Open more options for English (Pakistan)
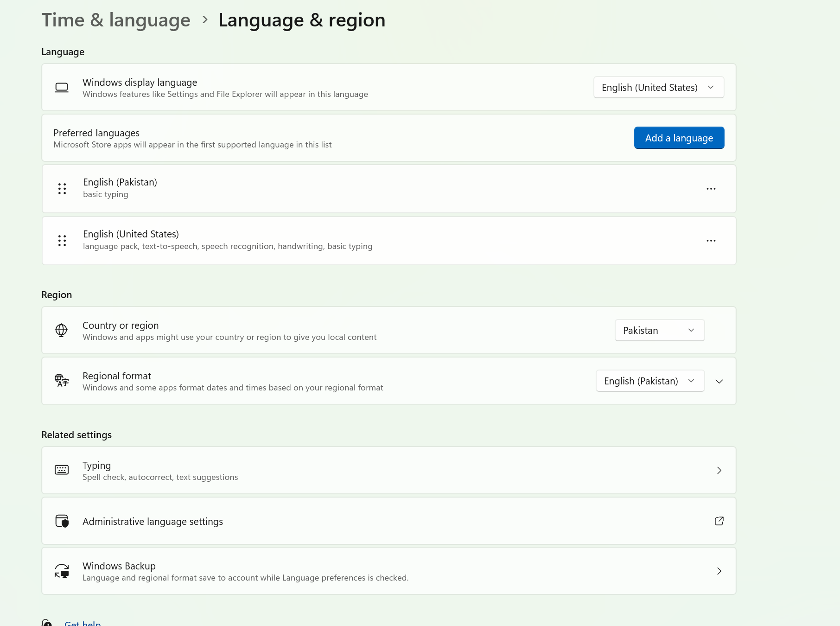The height and width of the screenshot is (626, 840). coord(711,189)
